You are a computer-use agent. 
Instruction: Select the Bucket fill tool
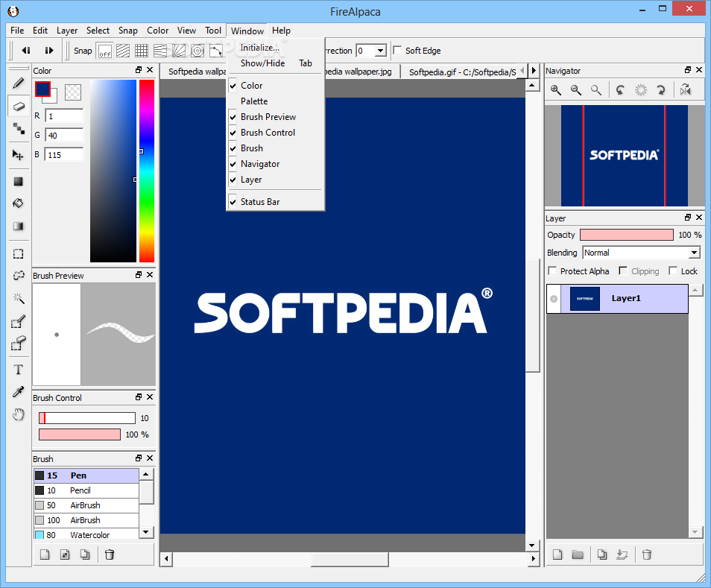[18, 203]
